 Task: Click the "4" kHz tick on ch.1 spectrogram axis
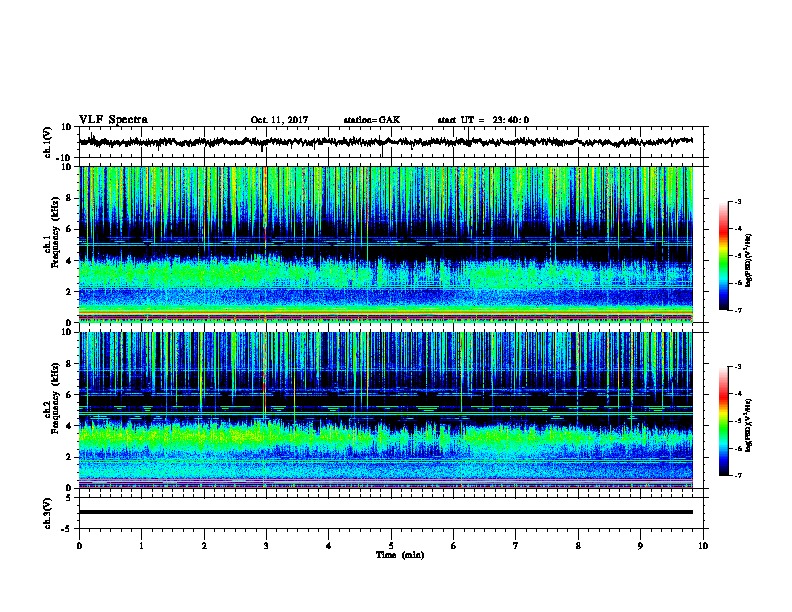coord(69,261)
